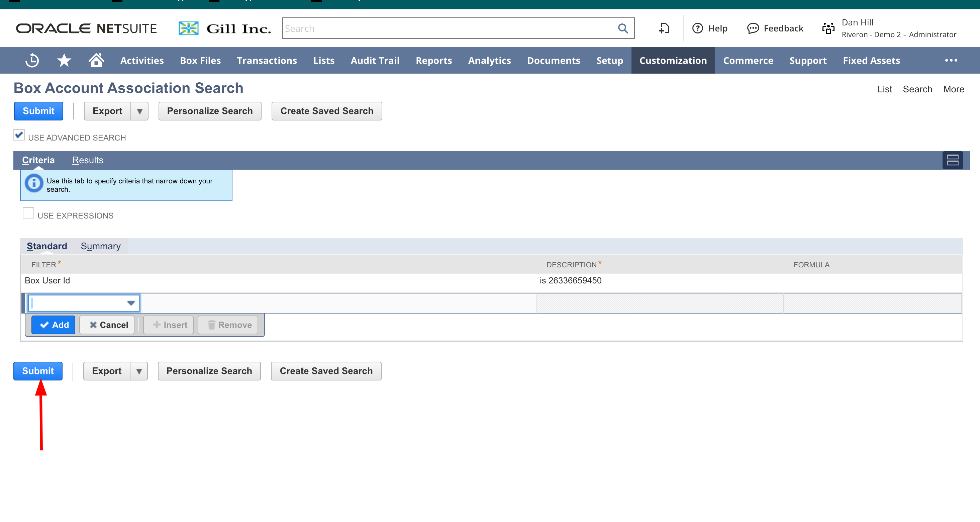Image resolution: width=980 pixels, height=522 pixels.
Task: Open the Customization menu
Action: pyautogui.click(x=673, y=61)
